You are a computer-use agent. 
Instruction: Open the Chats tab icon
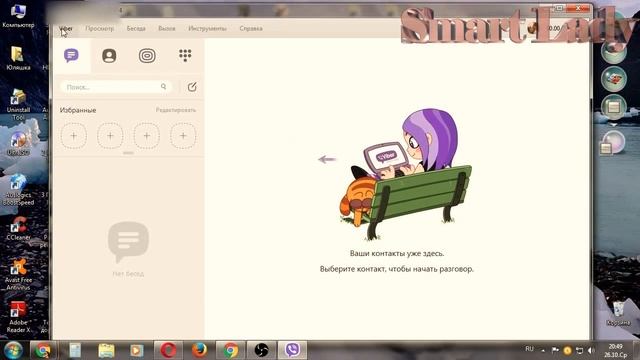coord(71,55)
